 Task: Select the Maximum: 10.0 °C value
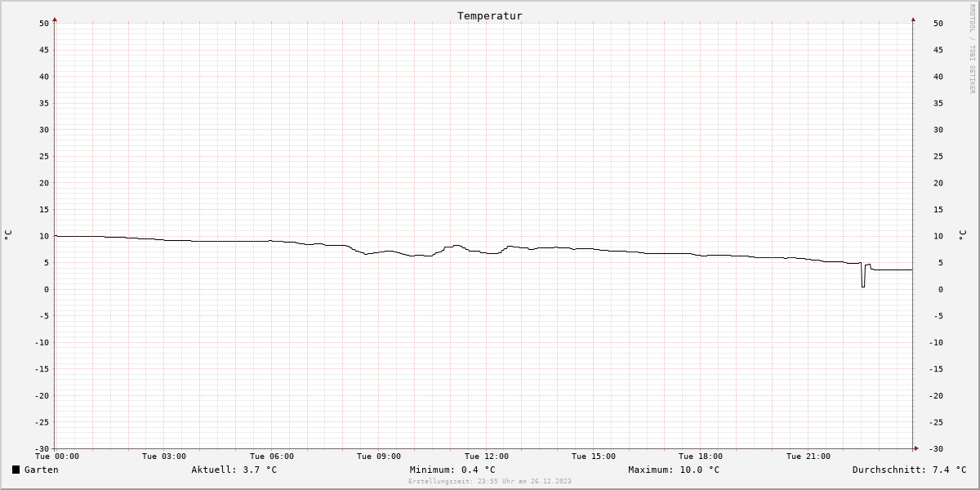(x=674, y=470)
